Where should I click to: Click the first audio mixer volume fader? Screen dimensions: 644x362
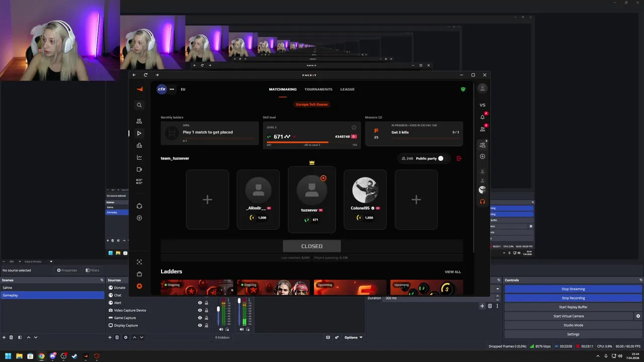coord(218,309)
